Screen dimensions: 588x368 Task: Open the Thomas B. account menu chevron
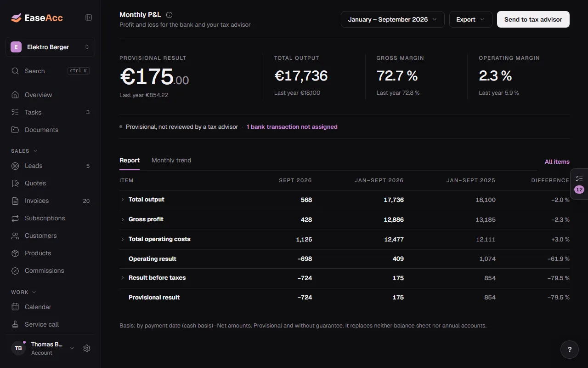click(x=72, y=348)
